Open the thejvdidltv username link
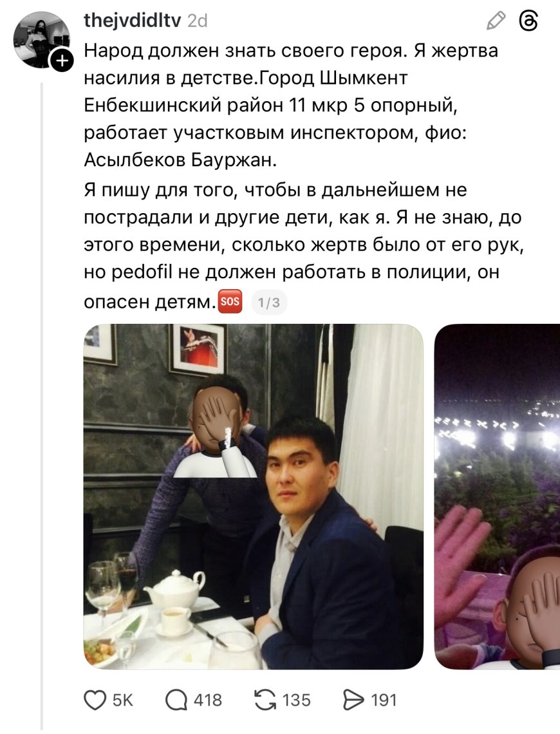This screenshot has width=560, height=734. click(133, 20)
